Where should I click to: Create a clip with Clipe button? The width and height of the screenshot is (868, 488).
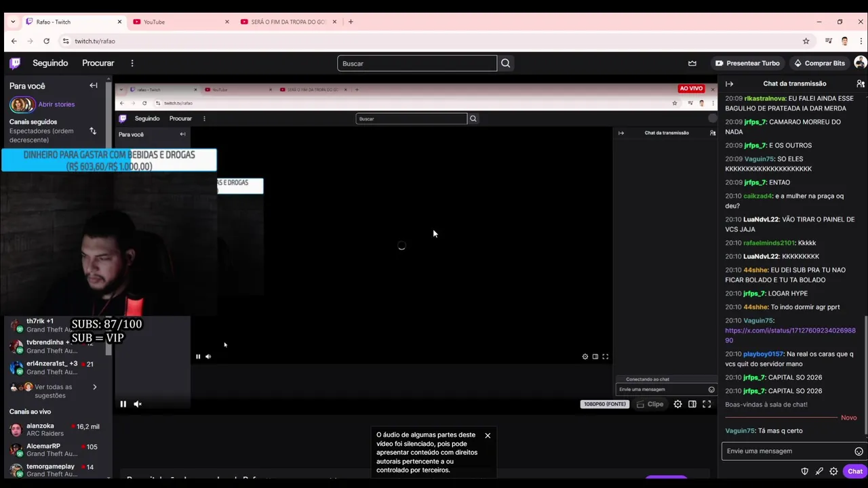coord(650,404)
